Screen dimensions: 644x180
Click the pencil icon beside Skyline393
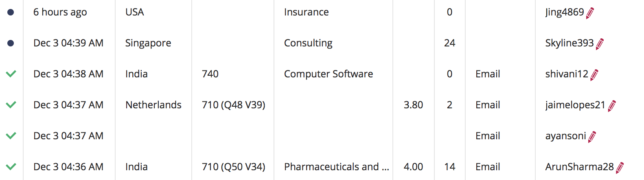(x=600, y=44)
